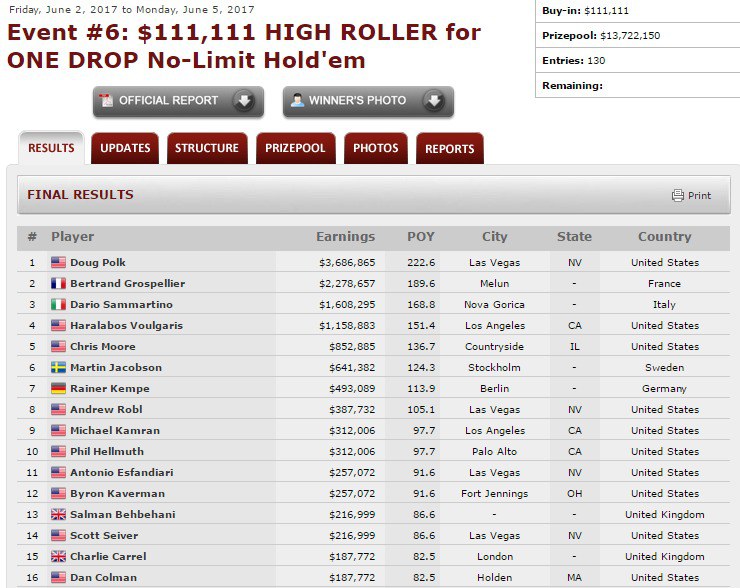Screen dimensions: 740x588
Task: Click the download arrow on Winner's Photo
Action: click(x=432, y=101)
